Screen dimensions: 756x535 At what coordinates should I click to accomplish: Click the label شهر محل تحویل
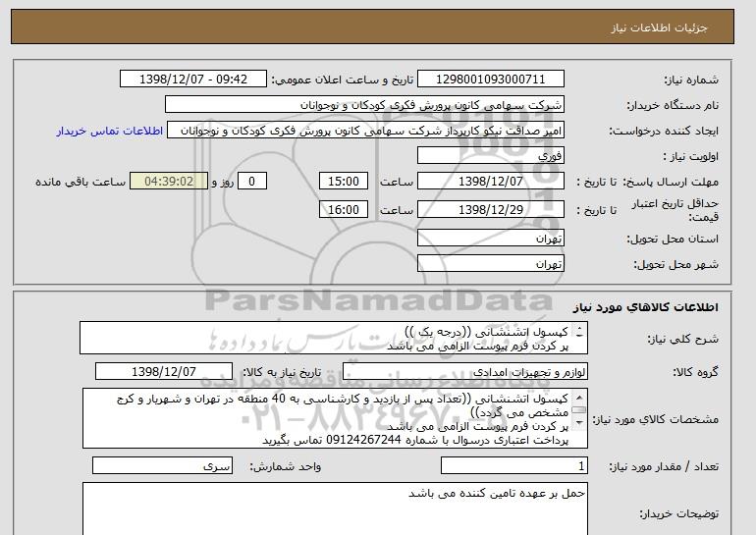pos(675,265)
